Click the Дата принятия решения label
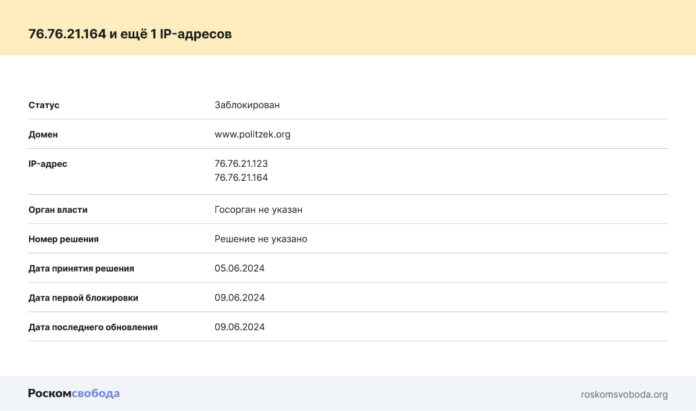 point(81,268)
